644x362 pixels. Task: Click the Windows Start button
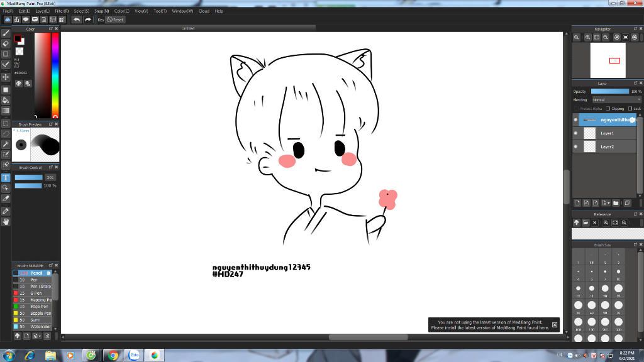pyautogui.click(x=9, y=356)
